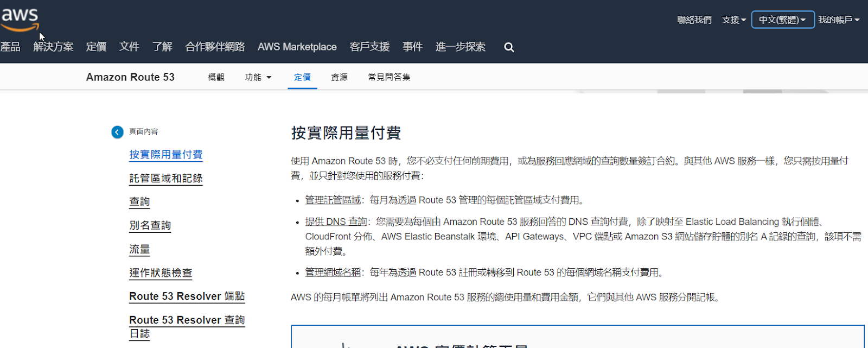The image size is (868, 348).
Task: Click the AWS logo
Action: [20, 20]
